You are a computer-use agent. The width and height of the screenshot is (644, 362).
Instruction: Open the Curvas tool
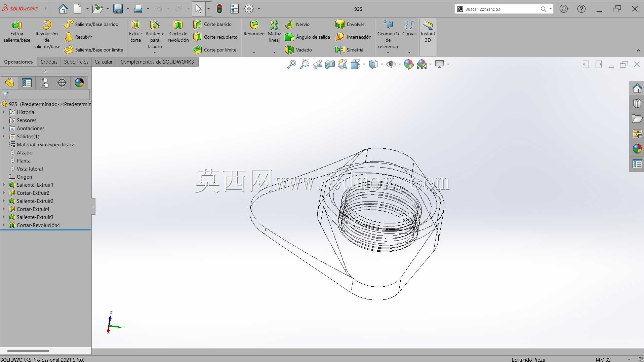(409, 28)
